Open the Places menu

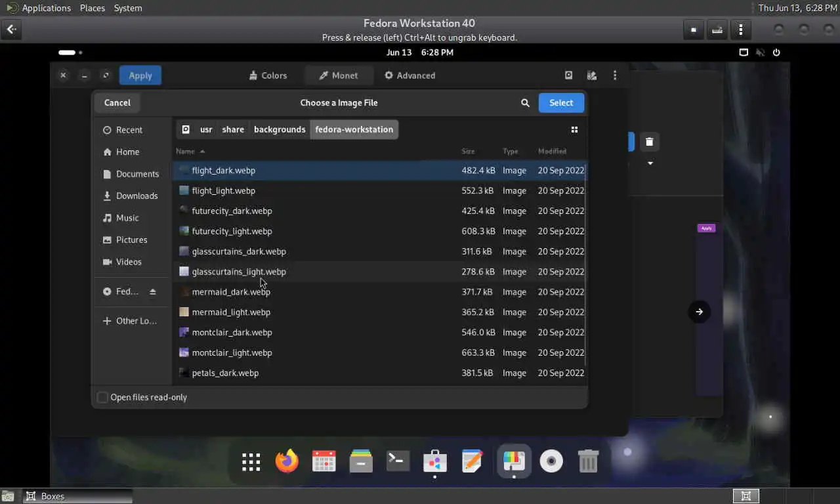point(93,8)
